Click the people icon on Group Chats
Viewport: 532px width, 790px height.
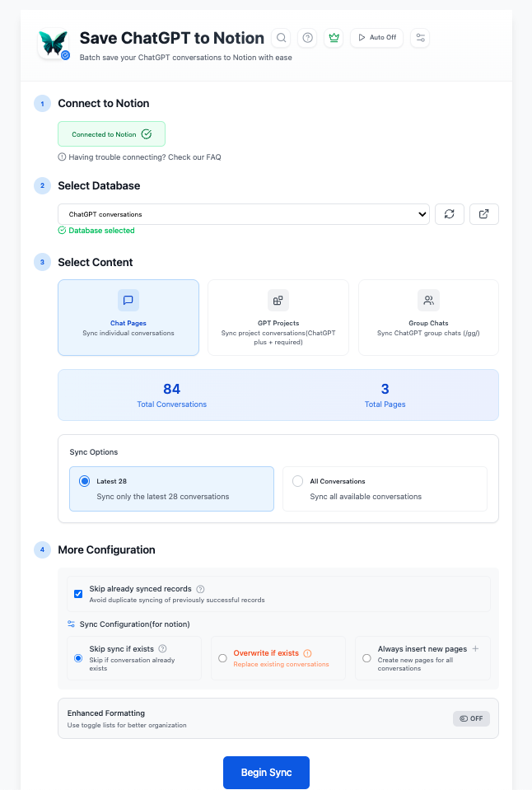[x=429, y=301]
